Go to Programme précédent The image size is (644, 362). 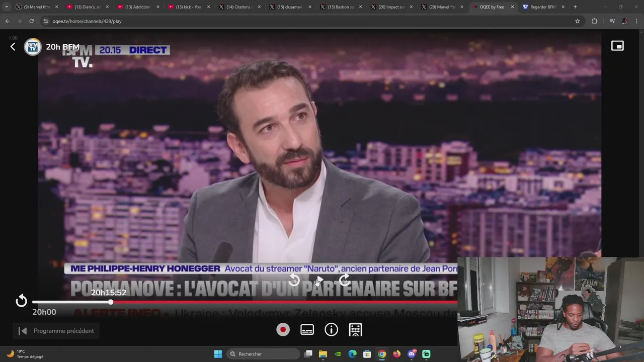(x=56, y=331)
